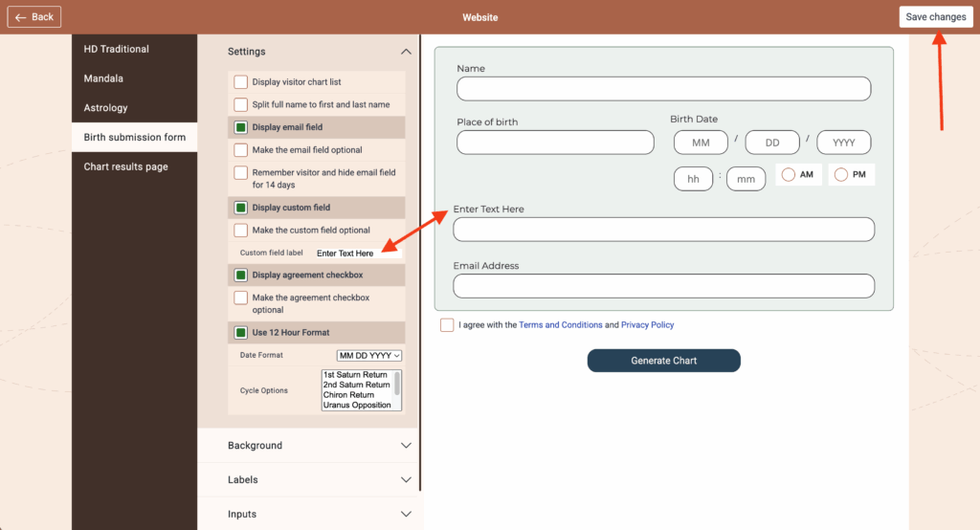The width and height of the screenshot is (980, 530).
Task: Expand the Inputs section
Action: [x=406, y=515]
